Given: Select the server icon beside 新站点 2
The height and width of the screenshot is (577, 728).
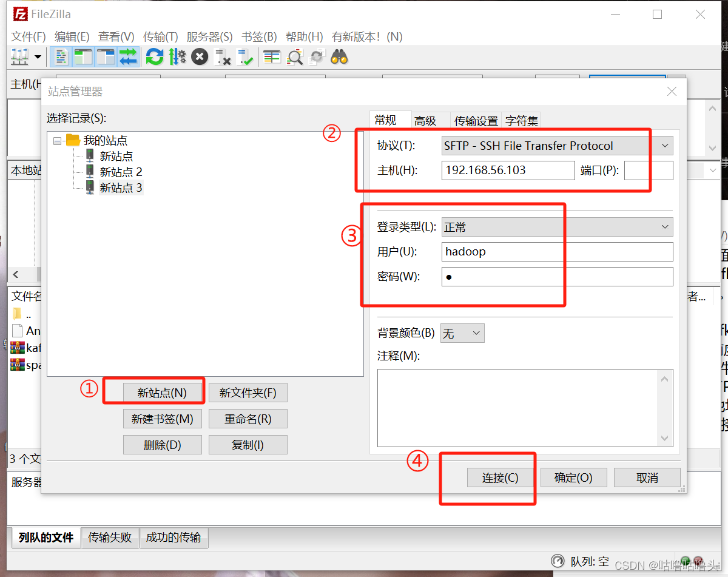Looking at the screenshot, I should pos(90,171).
